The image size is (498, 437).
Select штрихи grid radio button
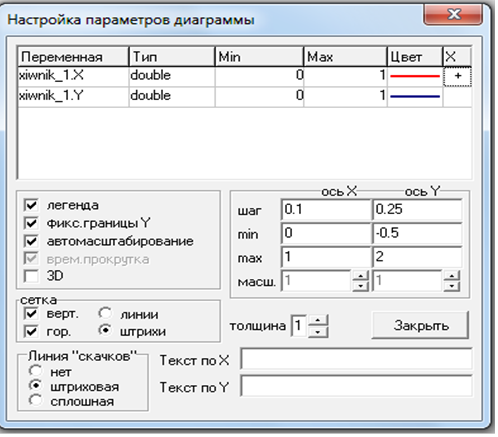click(105, 331)
